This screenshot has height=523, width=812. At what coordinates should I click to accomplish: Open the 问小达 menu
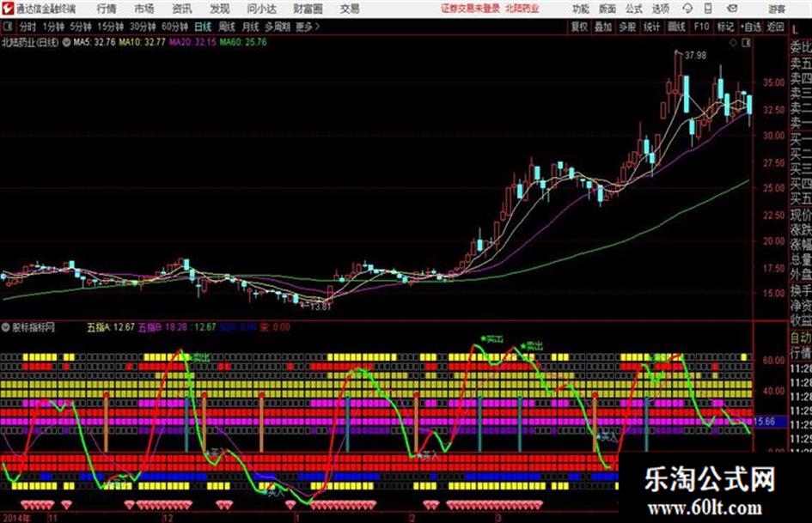261,9
